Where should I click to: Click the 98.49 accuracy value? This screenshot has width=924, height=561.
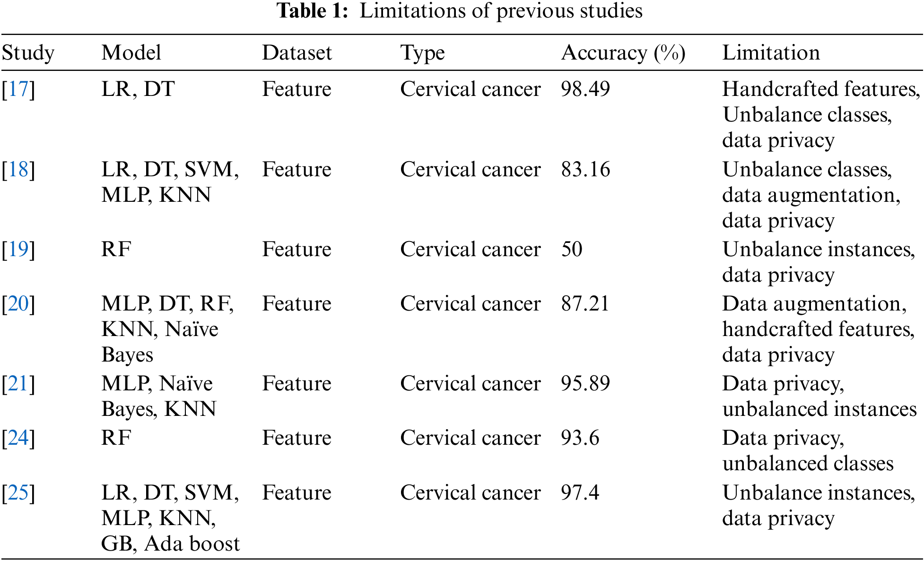click(x=585, y=89)
